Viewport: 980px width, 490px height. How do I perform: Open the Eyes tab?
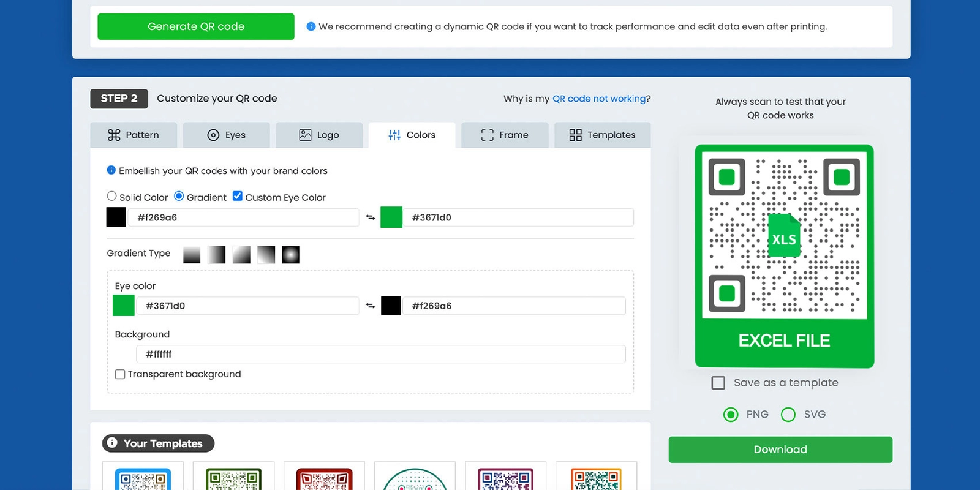coord(227,135)
